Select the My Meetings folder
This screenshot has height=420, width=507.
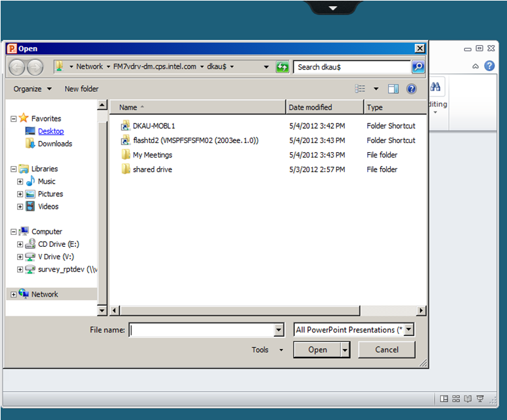(x=152, y=155)
